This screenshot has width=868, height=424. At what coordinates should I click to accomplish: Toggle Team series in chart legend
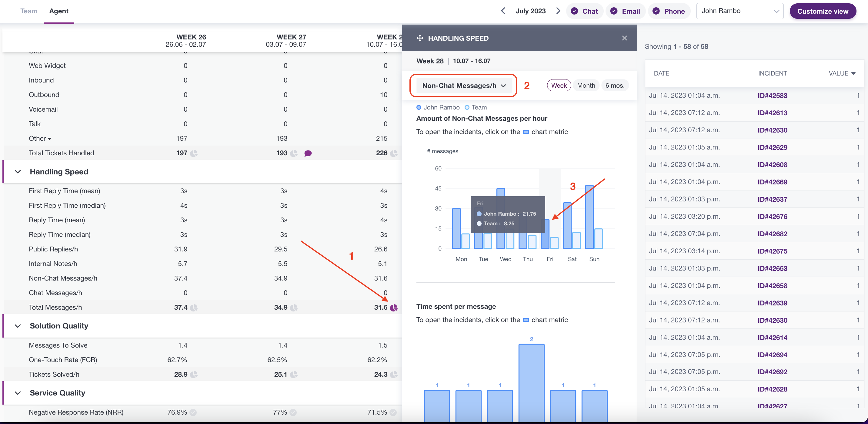[476, 107]
